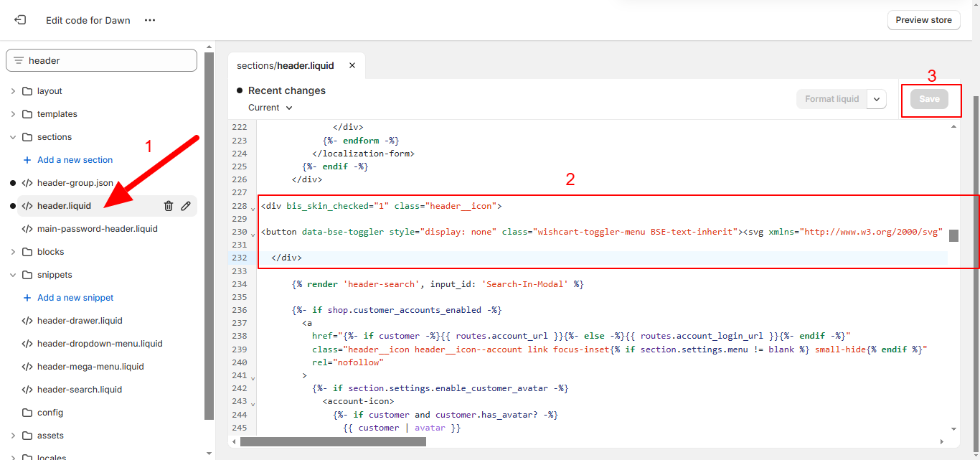Image resolution: width=980 pixels, height=460 pixels.
Task: Click the plus icon for Add a new section
Action: point(27,160)
